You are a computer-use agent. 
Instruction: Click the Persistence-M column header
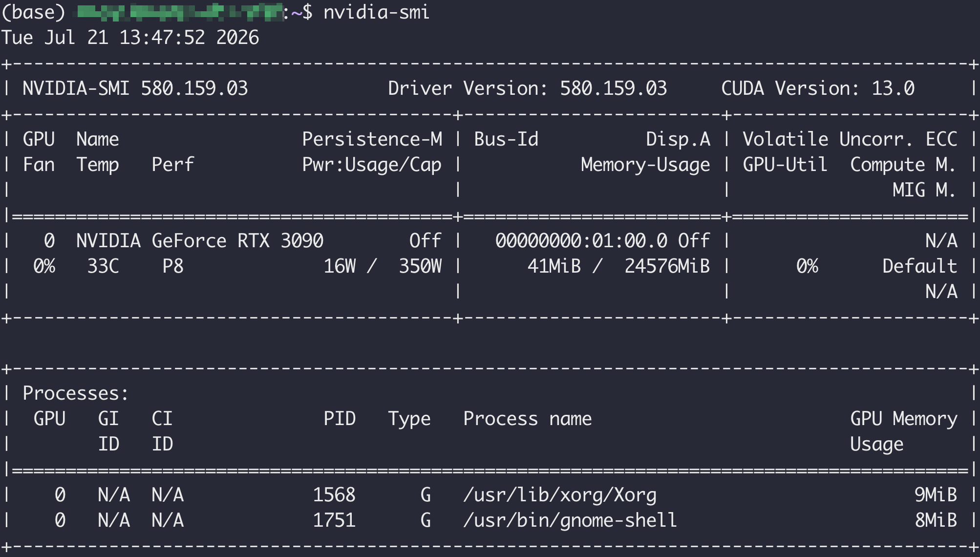tap(372, 139)
